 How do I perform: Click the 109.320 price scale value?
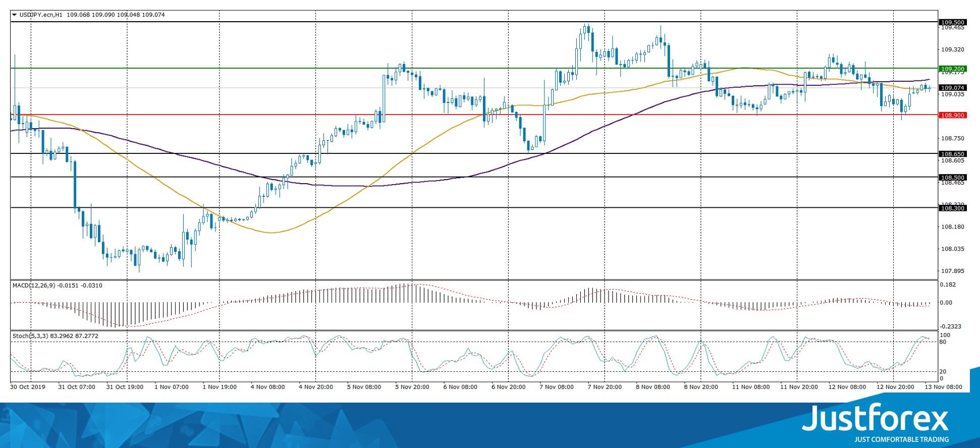(x=953, y=49)
